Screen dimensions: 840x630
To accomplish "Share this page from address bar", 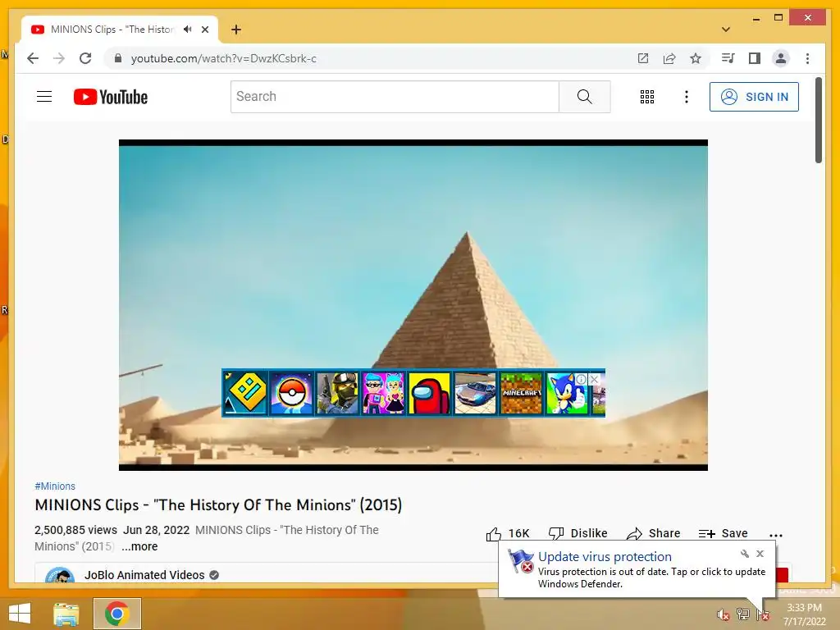I will tap(669, 58).
